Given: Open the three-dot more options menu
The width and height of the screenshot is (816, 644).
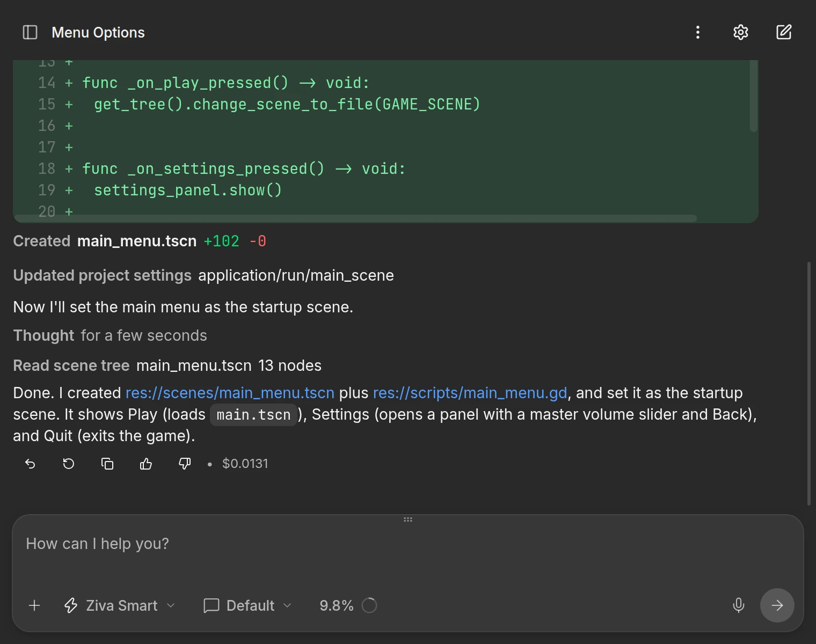Looking at the screenshot, I should pos(698,32).
